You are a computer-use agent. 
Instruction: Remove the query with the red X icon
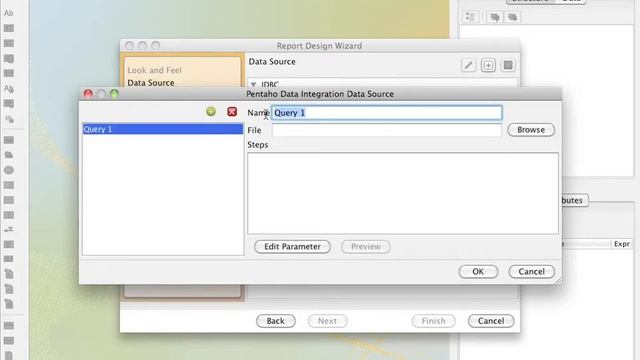point(232,111)
